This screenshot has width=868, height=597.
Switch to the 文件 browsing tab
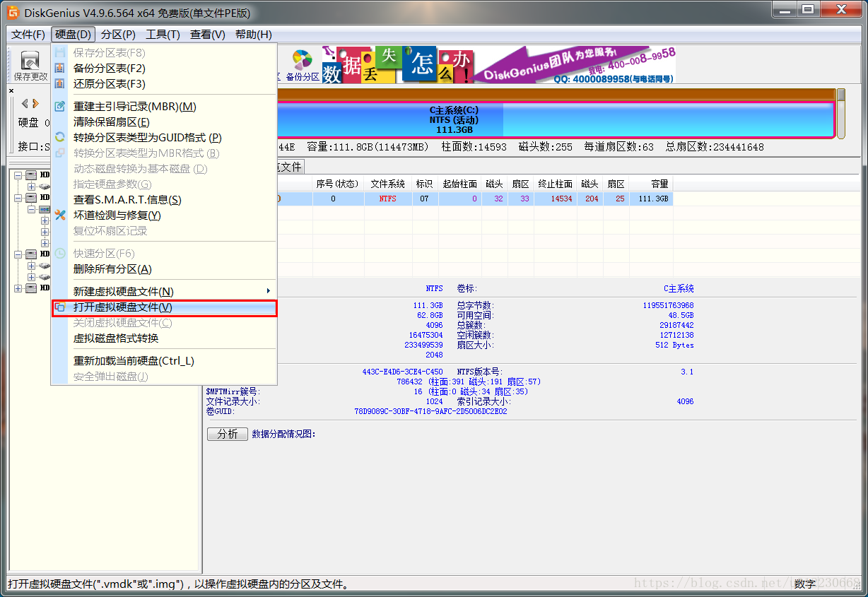click(291, 167)
